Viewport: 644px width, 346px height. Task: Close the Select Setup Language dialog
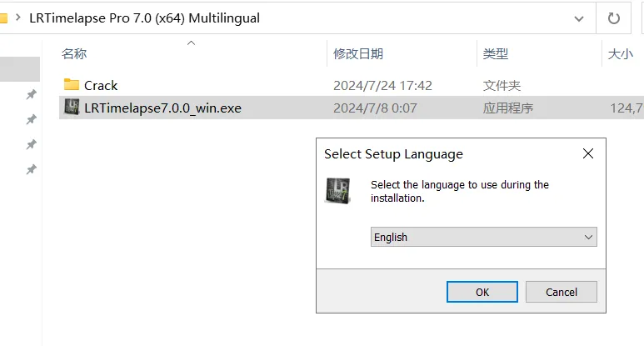587,153
